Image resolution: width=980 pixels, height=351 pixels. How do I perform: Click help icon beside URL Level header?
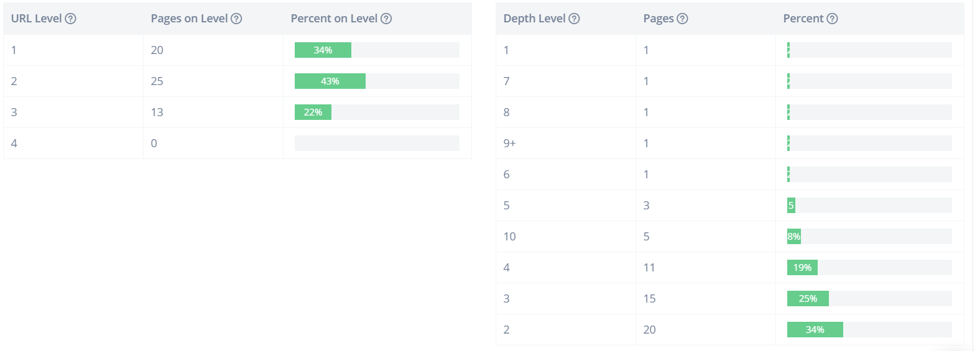[x=71, y=19]
